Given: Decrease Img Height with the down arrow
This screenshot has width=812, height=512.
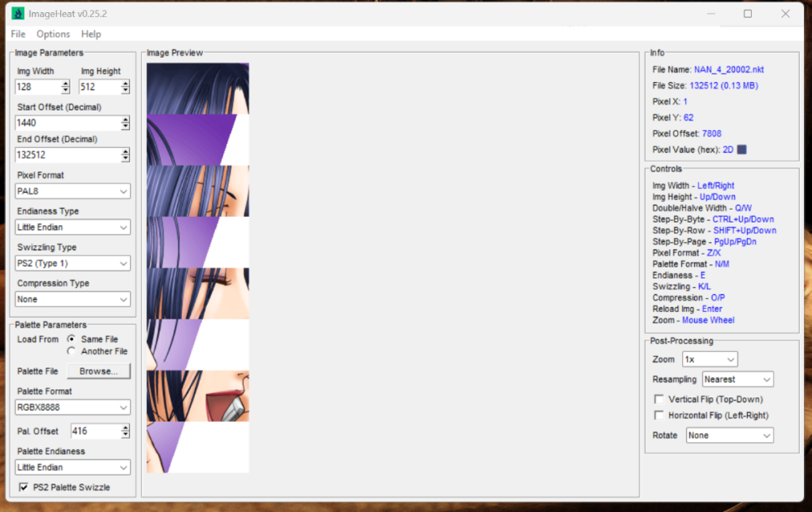Looking at the screenshot, I should (x=125, y=90).
